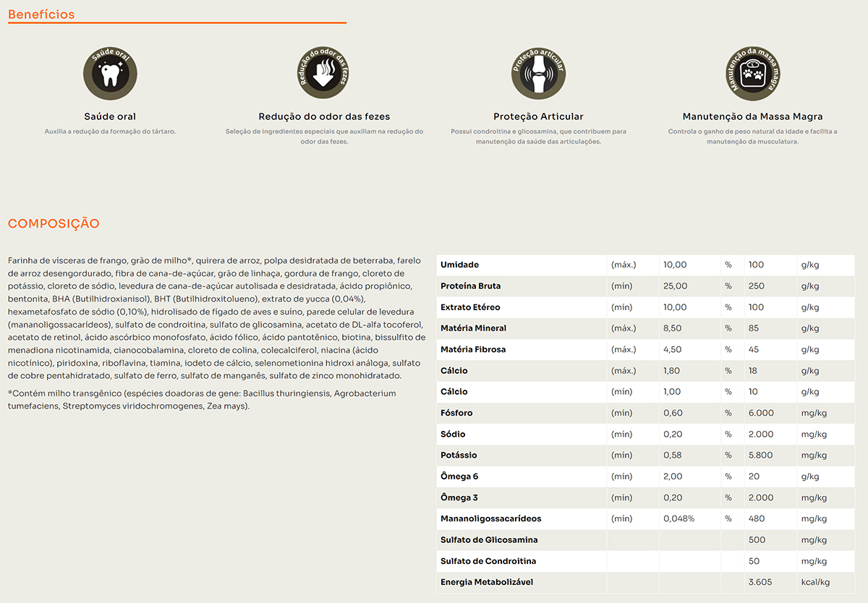Click the tártaro reduction description text
The width and height of the screenshot is (868, 603).
coord(110,132)
